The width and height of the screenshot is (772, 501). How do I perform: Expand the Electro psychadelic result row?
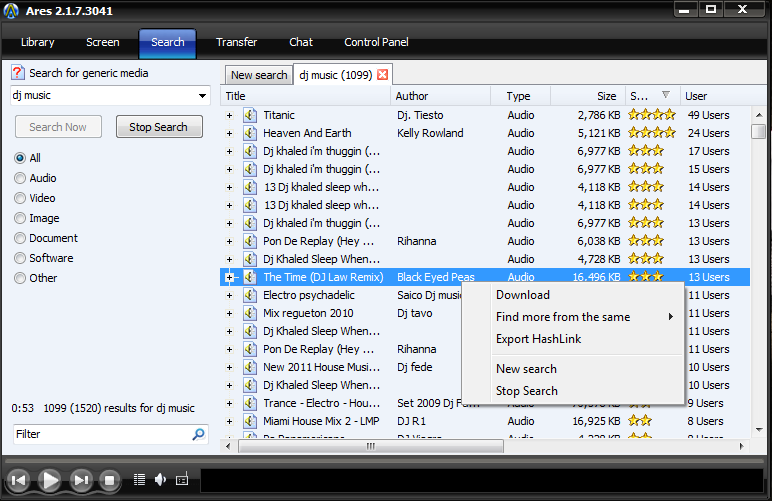point(229,296)
